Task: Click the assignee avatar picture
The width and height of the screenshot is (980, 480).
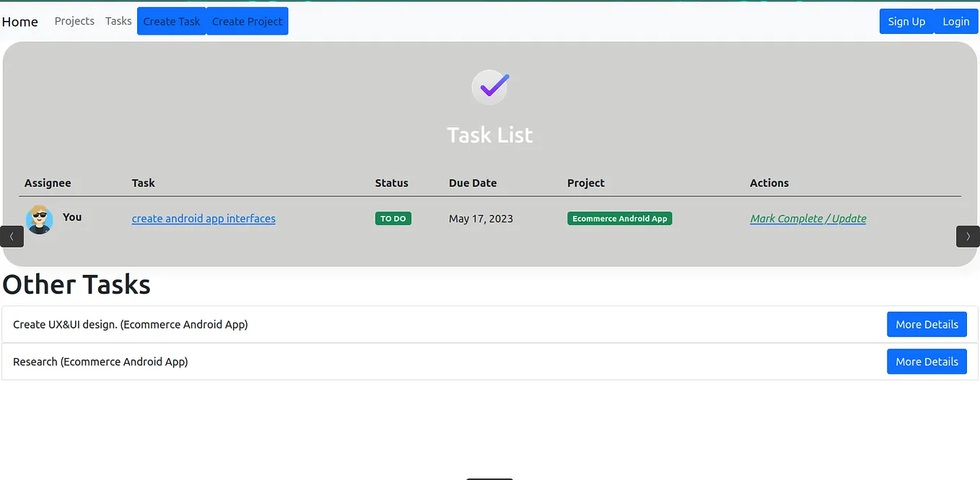Action: click(39, 219)
